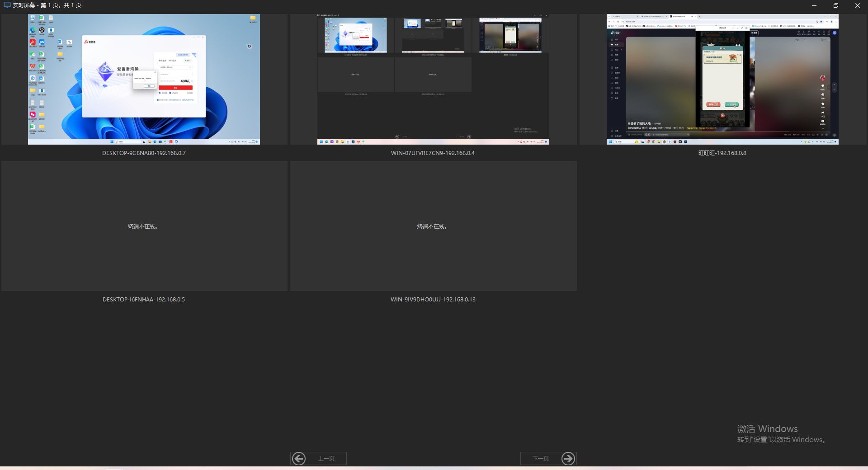Open the WIN-07UFVRE7CN9 screen thumbnail
The image size is (868, 470).
(x=433, y=79)
